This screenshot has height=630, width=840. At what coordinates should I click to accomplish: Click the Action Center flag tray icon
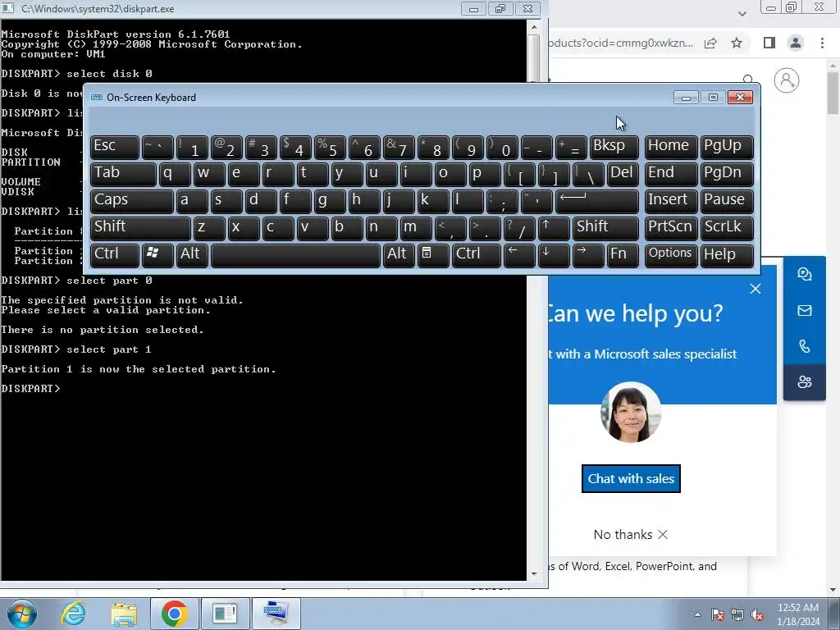pos(717,614)
